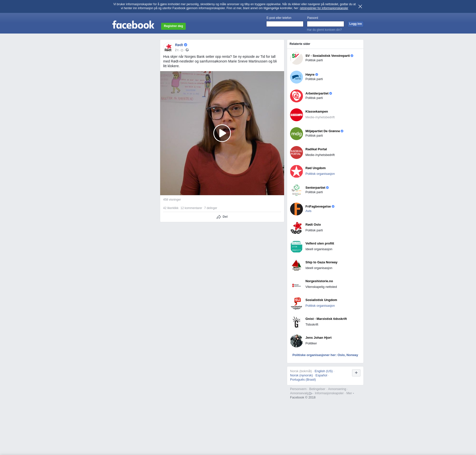Open Gnist - Marxistisk tidsskrift link
The height and width of the screenshot is (455, 476).
coord(326,319)
